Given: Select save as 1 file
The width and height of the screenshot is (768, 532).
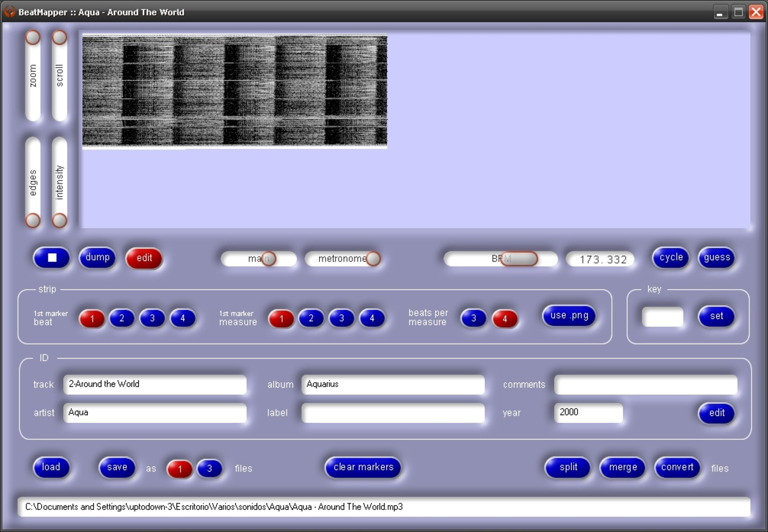Looking at the screenshot, I should [180, 469].
